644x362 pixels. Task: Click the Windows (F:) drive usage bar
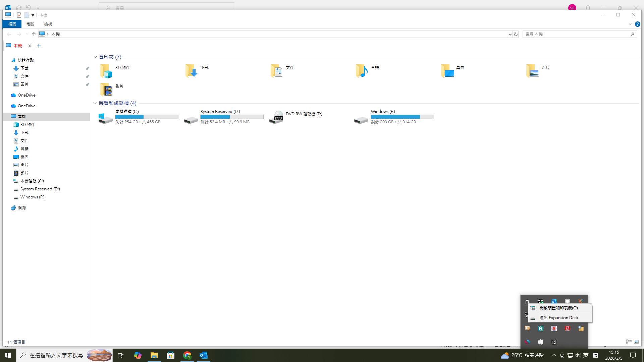(402, 117)
